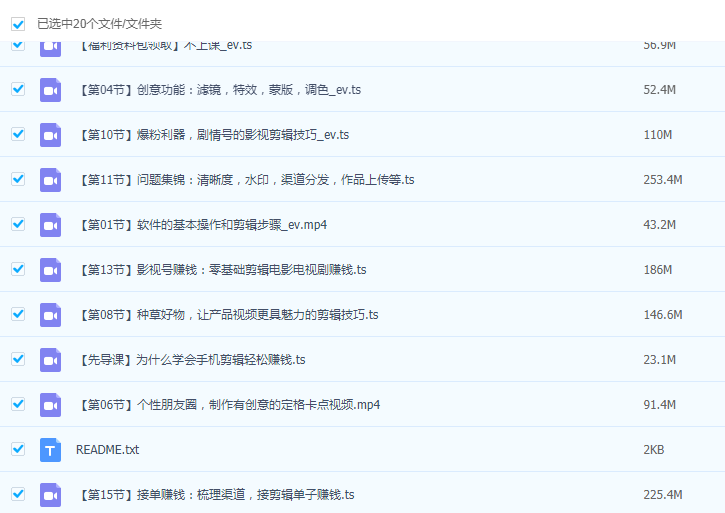This screenshot has height=513, width=725.
Task: Uncheck the 第10节 爆粉利器 file checkbox
Action: click(x=18, y=134)
